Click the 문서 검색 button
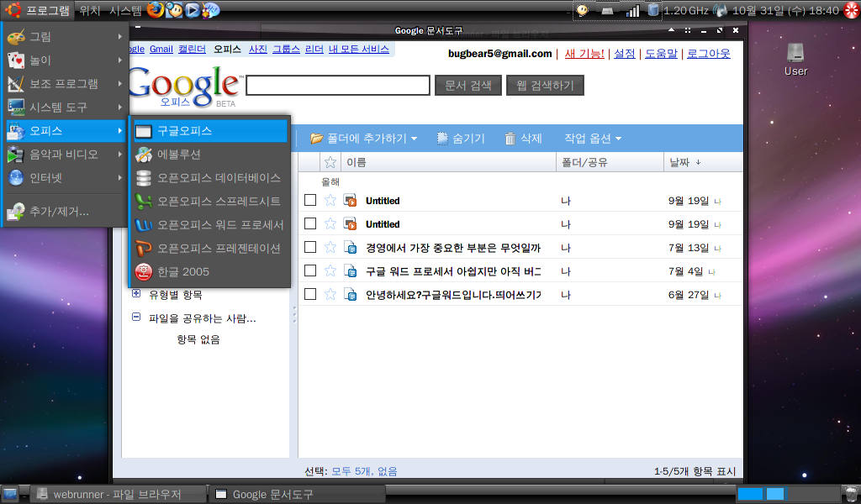 (467, 86)
